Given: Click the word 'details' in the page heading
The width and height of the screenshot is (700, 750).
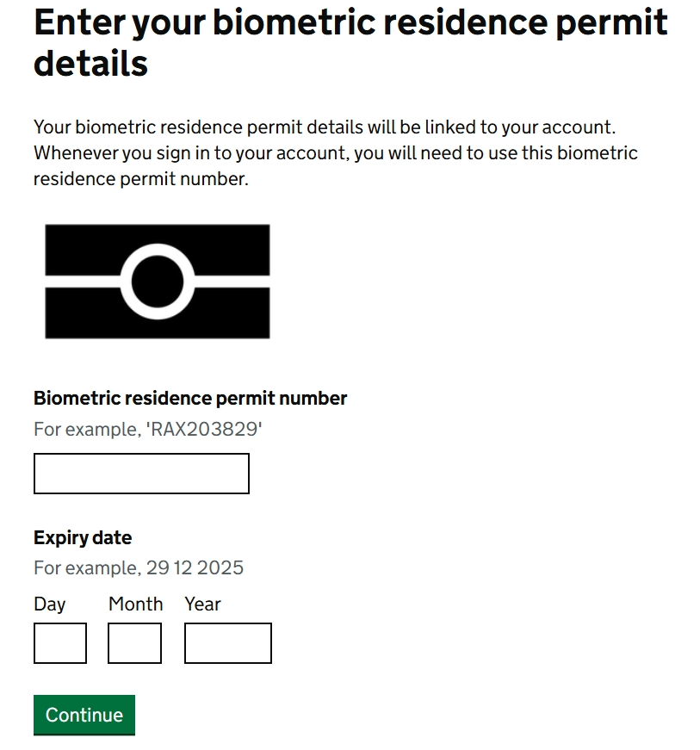Looking at the screenshot, I should (91, 64).
